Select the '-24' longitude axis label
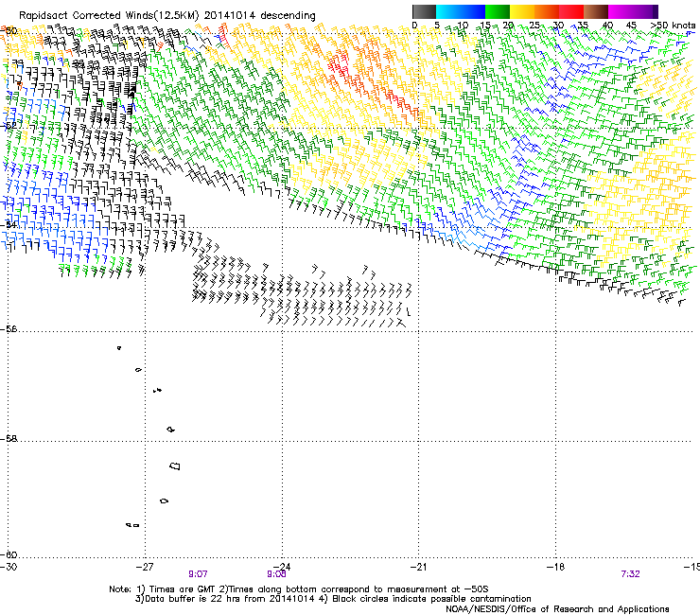 282,567
